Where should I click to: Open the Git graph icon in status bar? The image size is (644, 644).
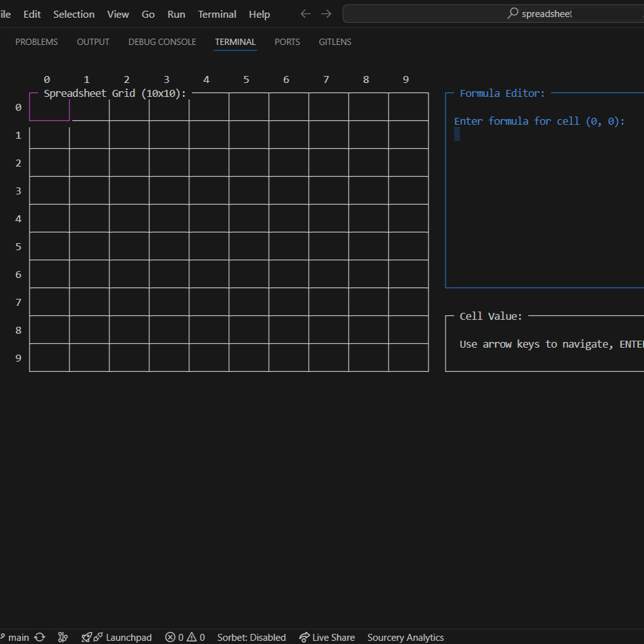[x=63, y=637]
